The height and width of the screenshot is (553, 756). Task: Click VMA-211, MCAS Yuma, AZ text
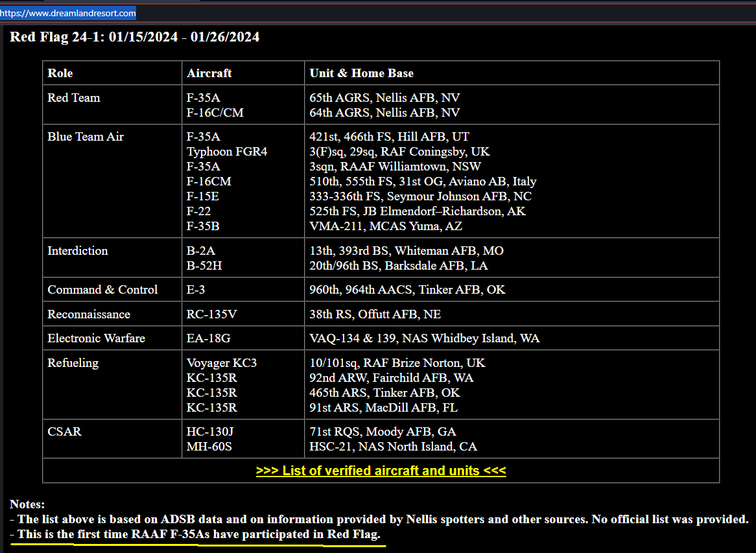(x=386, y=227)
